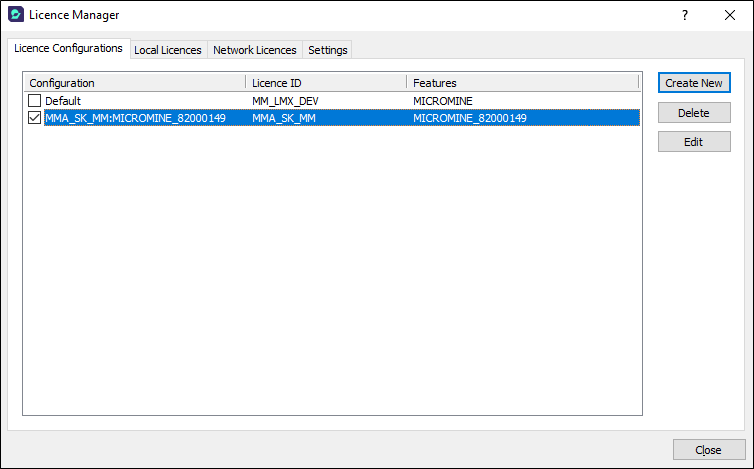Untick the MMA_SK_MM:MICROMINE_82000149 checkbox
The image size is (754, 469).
(35, 118)
